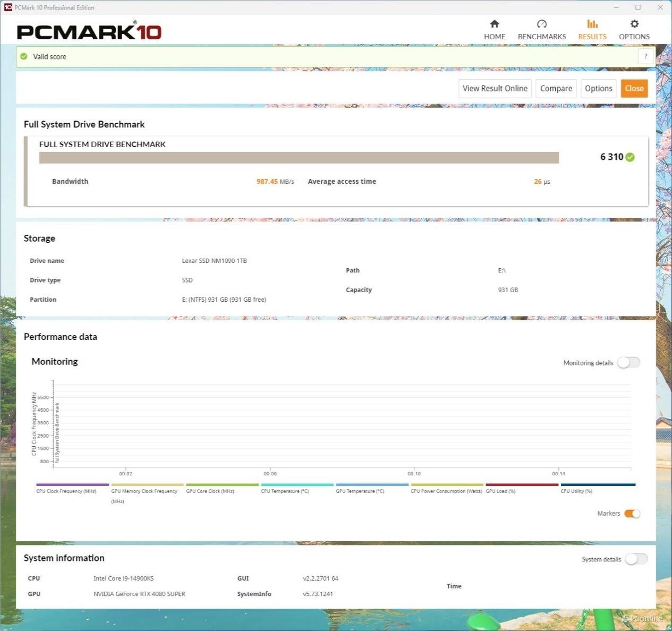Switch to the RESULTS tab

592,30
